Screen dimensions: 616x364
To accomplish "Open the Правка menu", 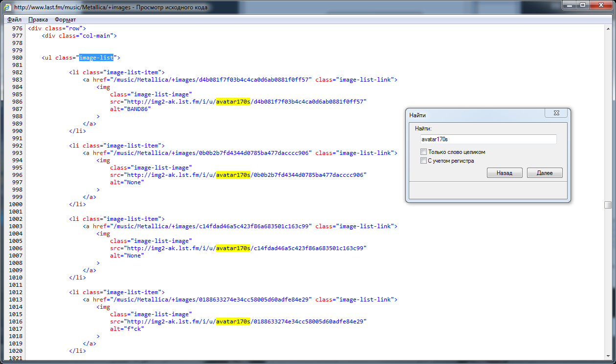I will (x=38, y=20).
